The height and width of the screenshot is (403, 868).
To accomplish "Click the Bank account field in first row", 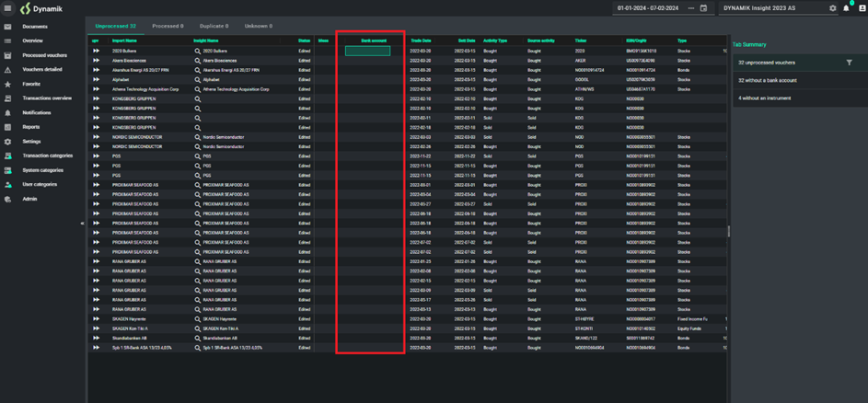I will (367, 52).
